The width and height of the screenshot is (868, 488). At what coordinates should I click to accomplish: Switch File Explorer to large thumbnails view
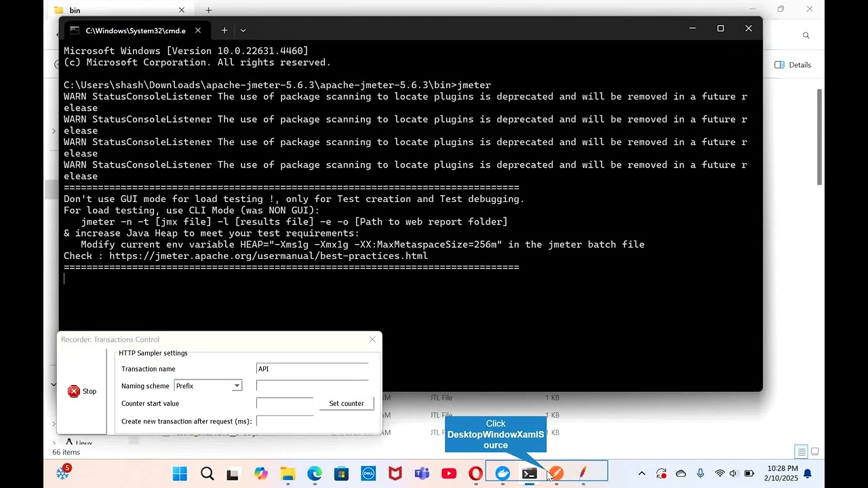[814, 451]
